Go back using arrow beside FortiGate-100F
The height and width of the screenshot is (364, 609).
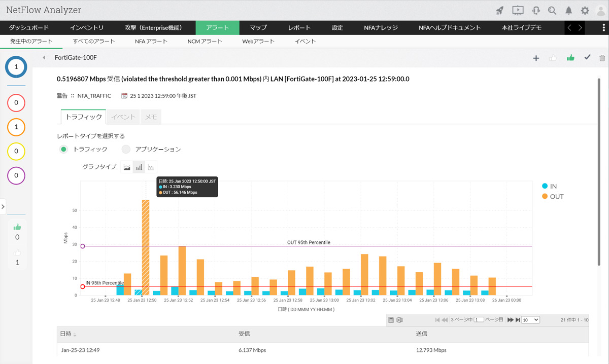click(x=44, y=58)
